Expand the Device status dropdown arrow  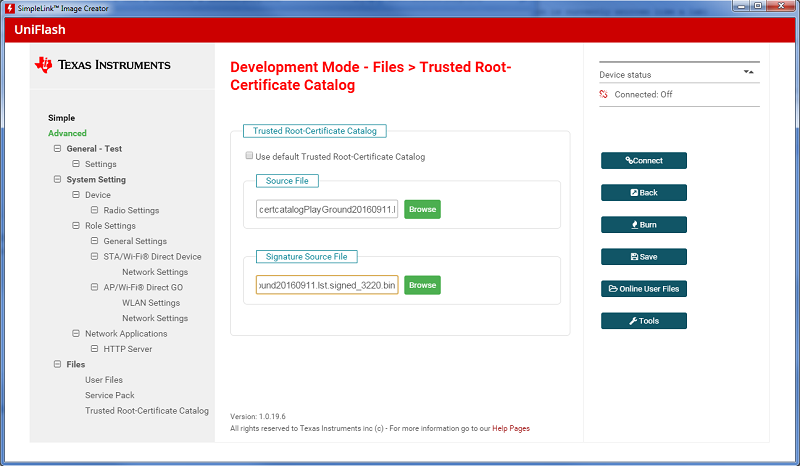click(x=748, y=73)
